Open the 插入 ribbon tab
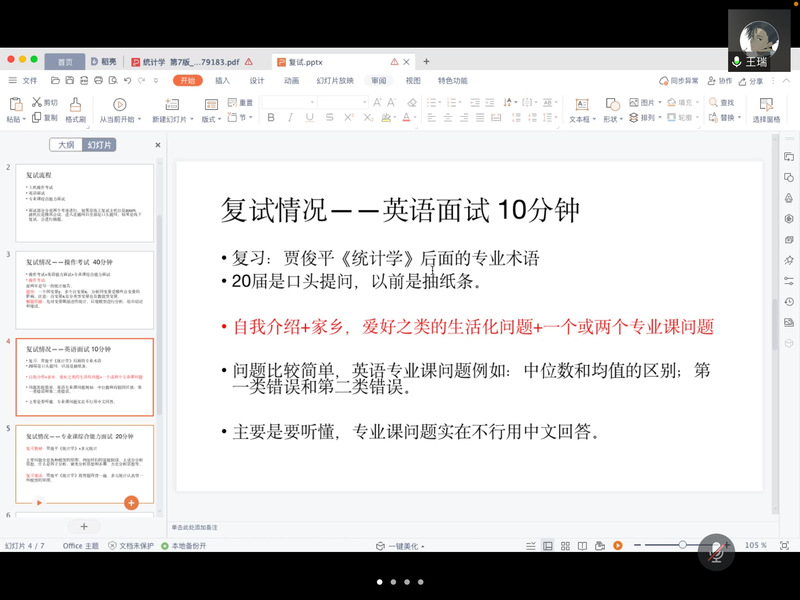The image size is (800, 600). pyautogui.click(x=222, y=81)
